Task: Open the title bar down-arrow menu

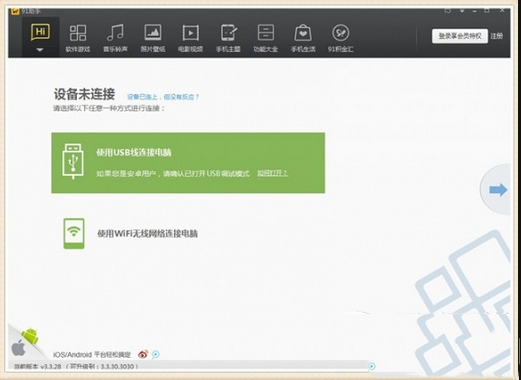Action: (462, 11)
